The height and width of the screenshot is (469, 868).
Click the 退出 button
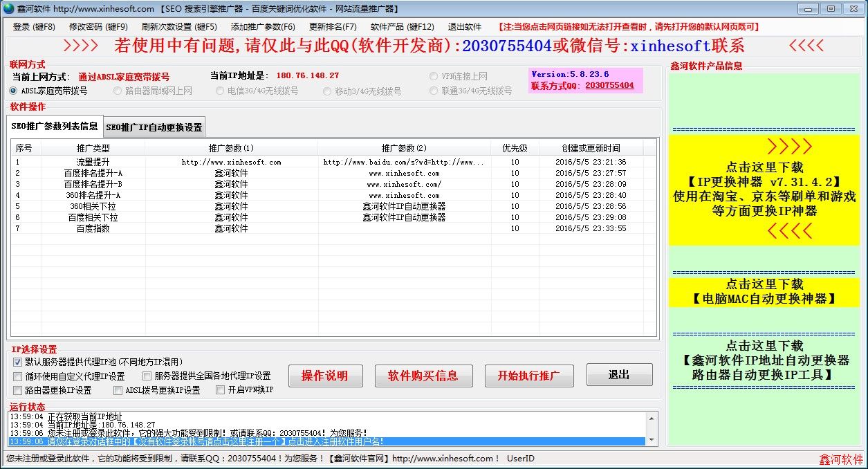click(619, 374)
